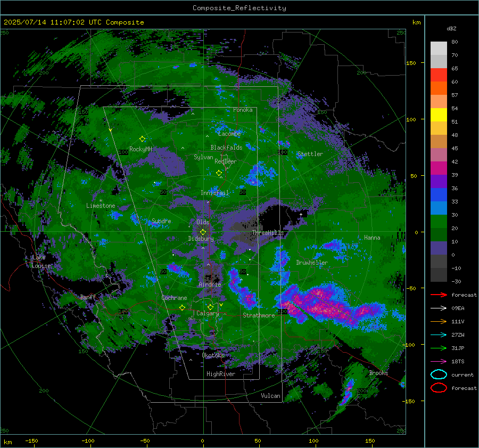Click the Calgary city label
Screen dimensions: 479x448
[208, 313]
